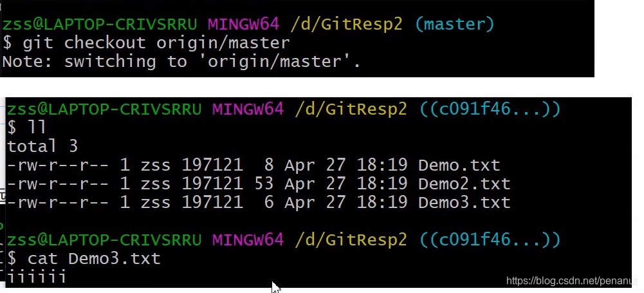Click the '(master)' branch label in the prompt

click(455, 24)
